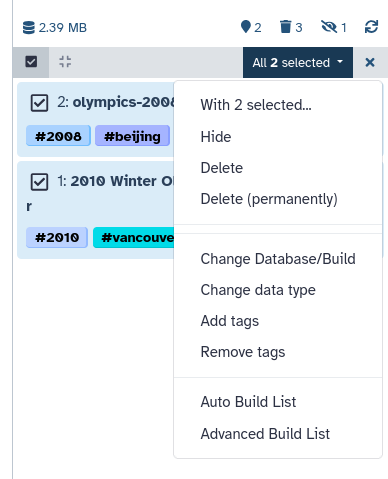388x479 pixels.
Task: Open dataset titled olympics-2008
Action: [x=123, y=102]
